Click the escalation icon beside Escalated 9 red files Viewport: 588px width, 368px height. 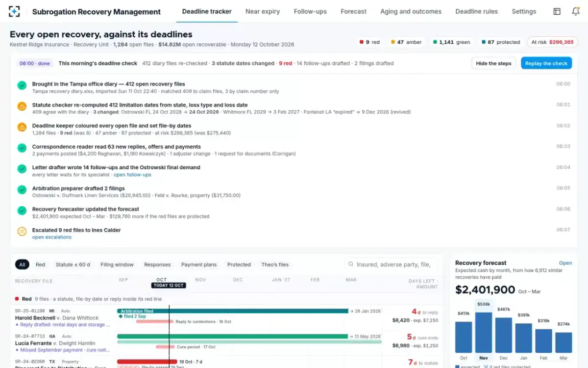click(22, 232)
